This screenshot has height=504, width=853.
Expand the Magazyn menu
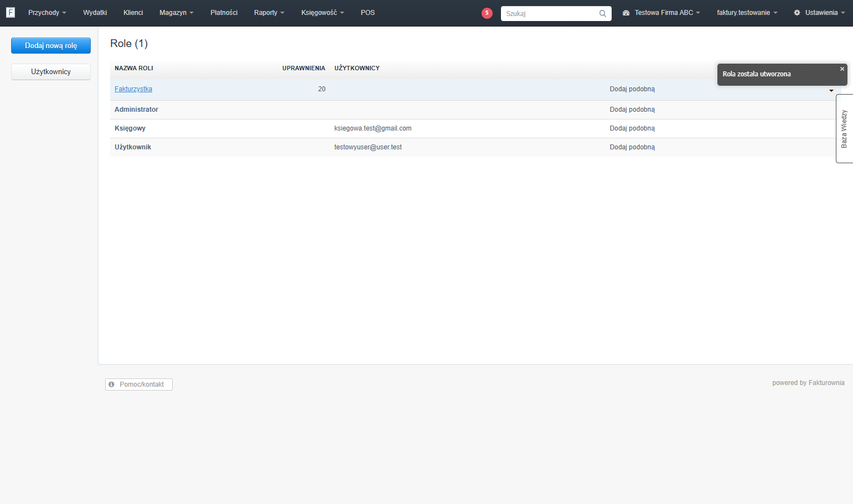tap(177, 13)
